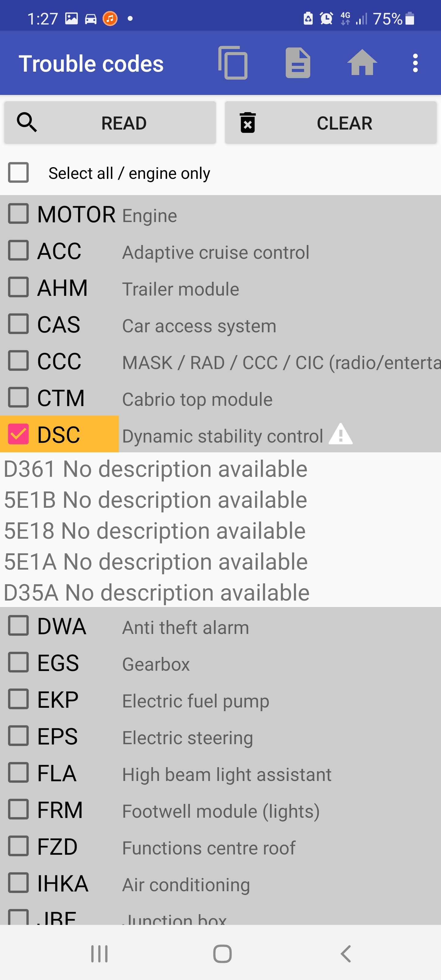
Task: Open the three-dot overflow menu
Action: tap(415, 63)
